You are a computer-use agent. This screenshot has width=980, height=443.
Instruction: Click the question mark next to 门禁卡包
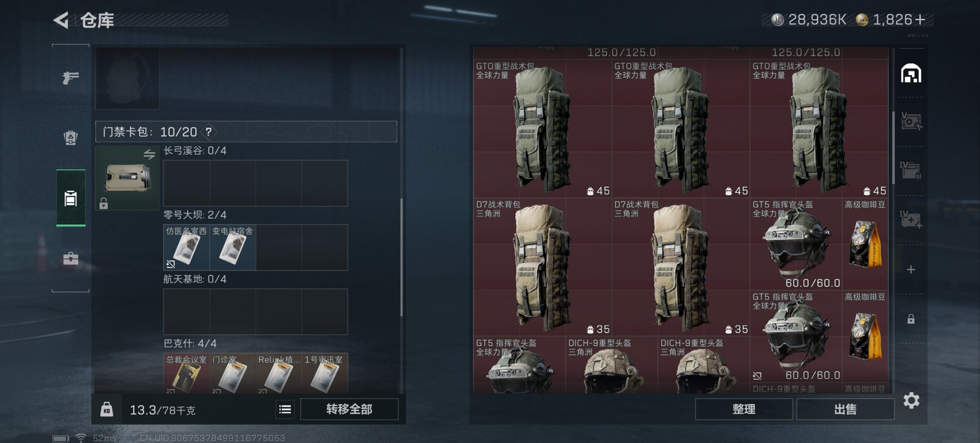tap(208, 132)
